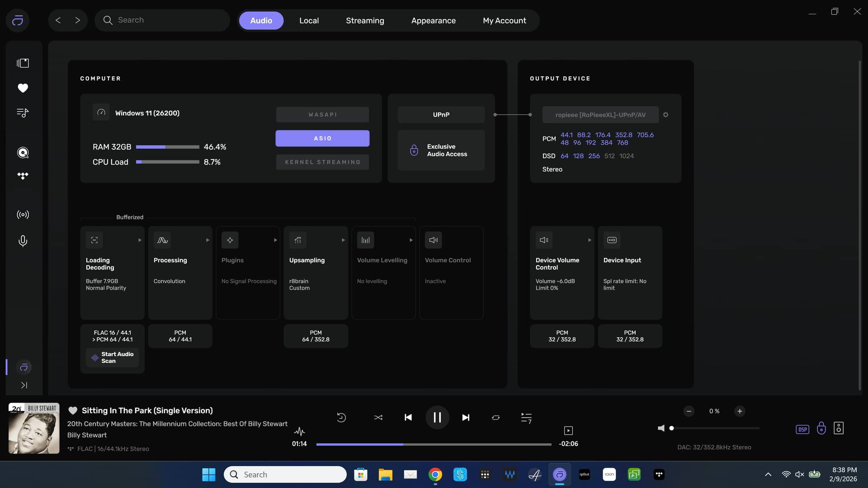Click the UPnP button
The height and width of the screenshot is (488, 868).
pos(441,115)
